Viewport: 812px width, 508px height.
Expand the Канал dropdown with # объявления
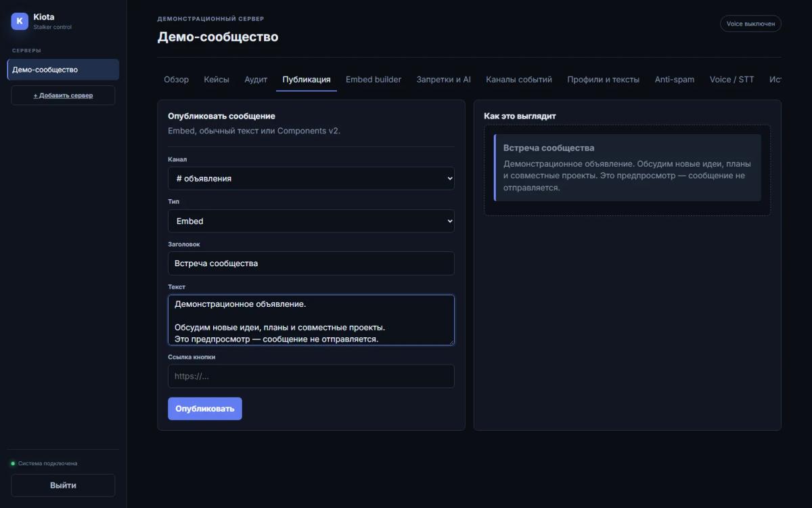[311, 178]
